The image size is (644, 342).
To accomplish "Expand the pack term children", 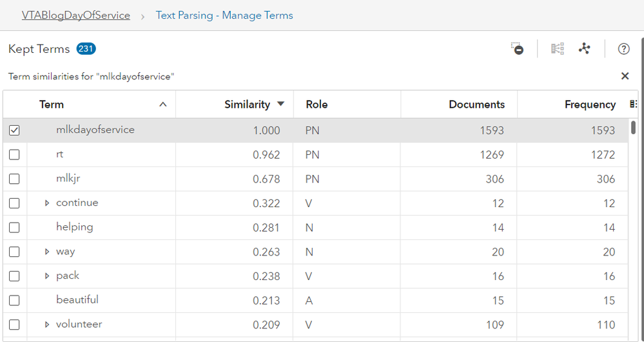I will click(47, 276).
